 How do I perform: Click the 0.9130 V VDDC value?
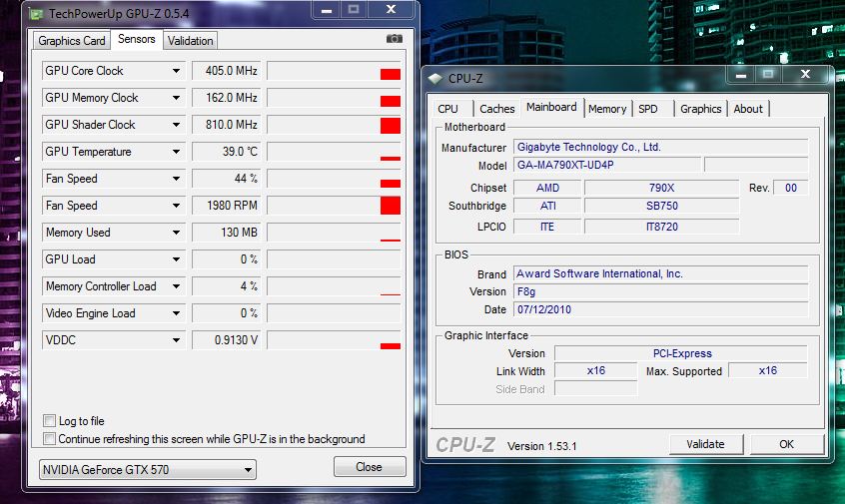[227, 339]
